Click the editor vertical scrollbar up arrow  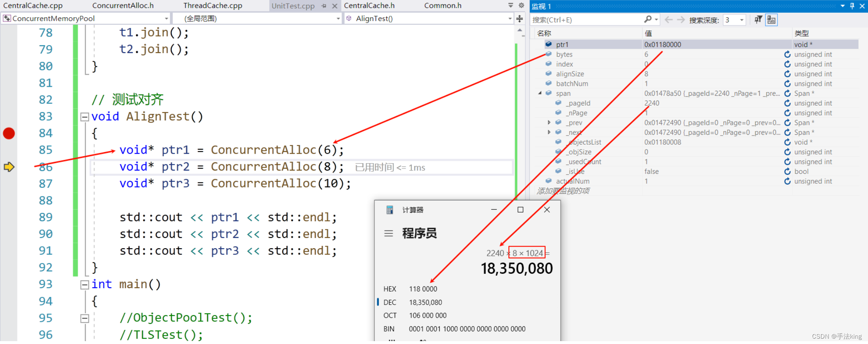pyautogui.click(x=519, y=30)
